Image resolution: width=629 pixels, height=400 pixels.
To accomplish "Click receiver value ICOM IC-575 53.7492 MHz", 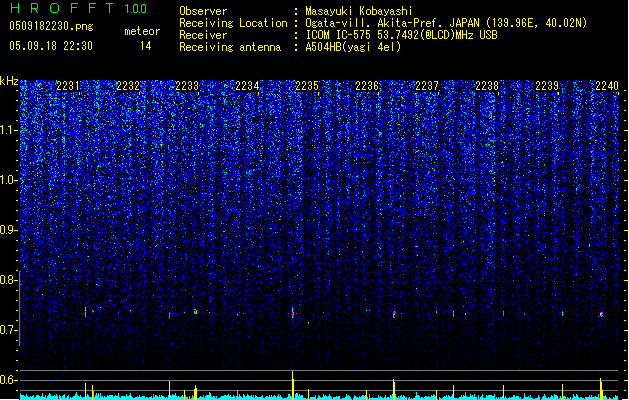I will click(x=401, y=35).
